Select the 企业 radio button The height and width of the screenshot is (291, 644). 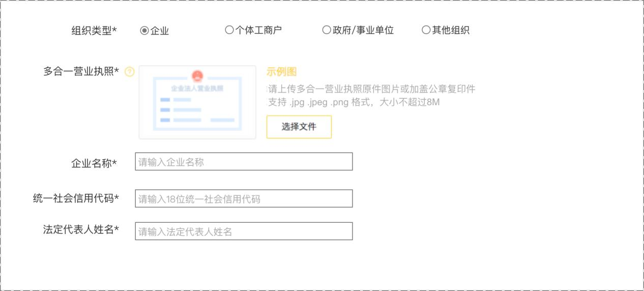tap(144, 31)
